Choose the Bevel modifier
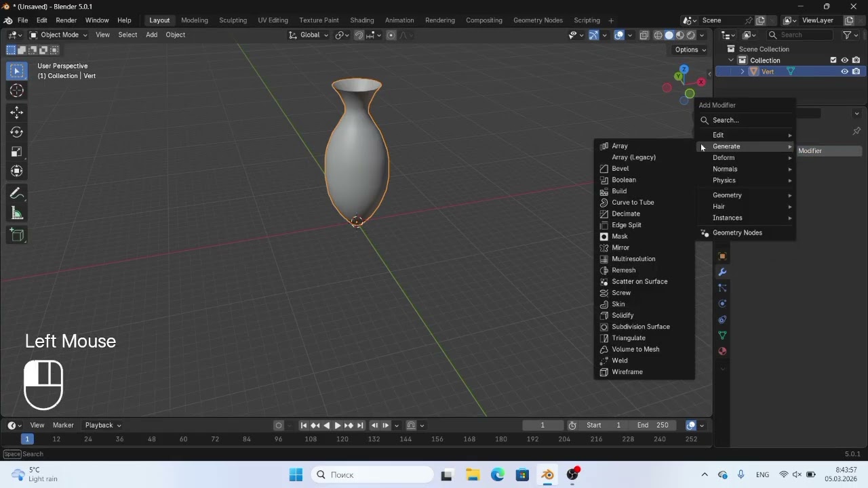 coord(644,169)
